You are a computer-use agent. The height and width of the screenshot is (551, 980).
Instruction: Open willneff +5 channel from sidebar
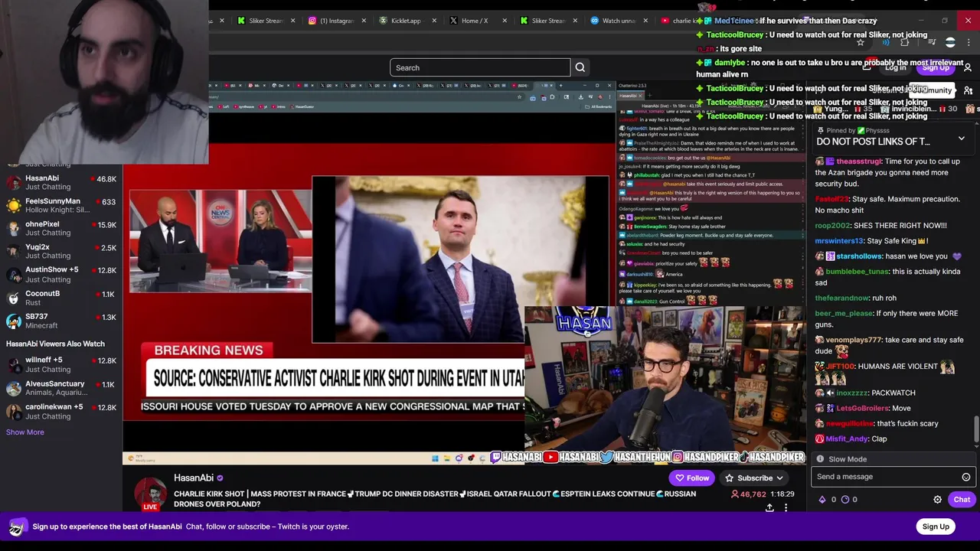coord(61,364)
